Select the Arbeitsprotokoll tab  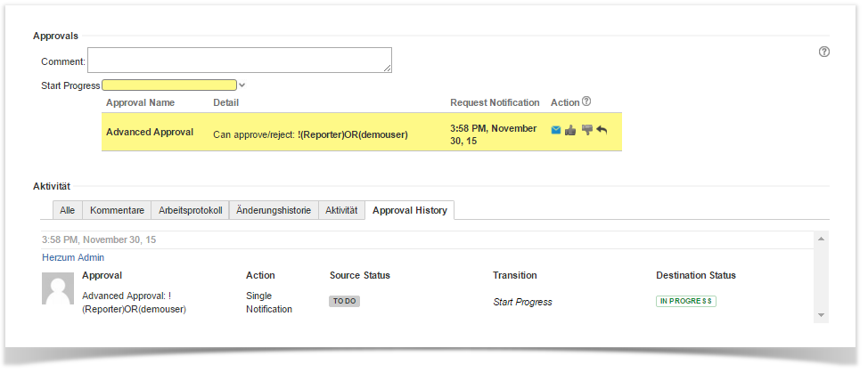pyautogui.click(x=190, y=210)
